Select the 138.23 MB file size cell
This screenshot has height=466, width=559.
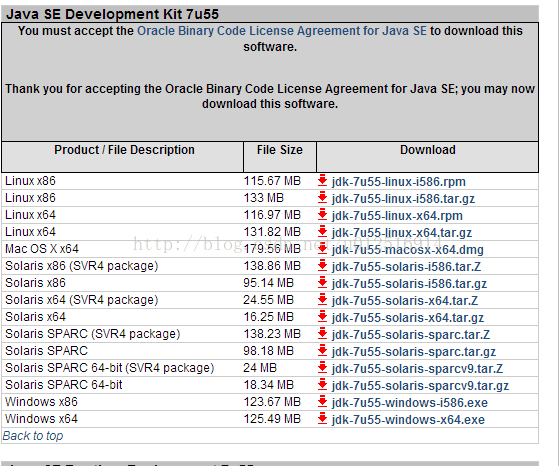click(x=272, y=334)
